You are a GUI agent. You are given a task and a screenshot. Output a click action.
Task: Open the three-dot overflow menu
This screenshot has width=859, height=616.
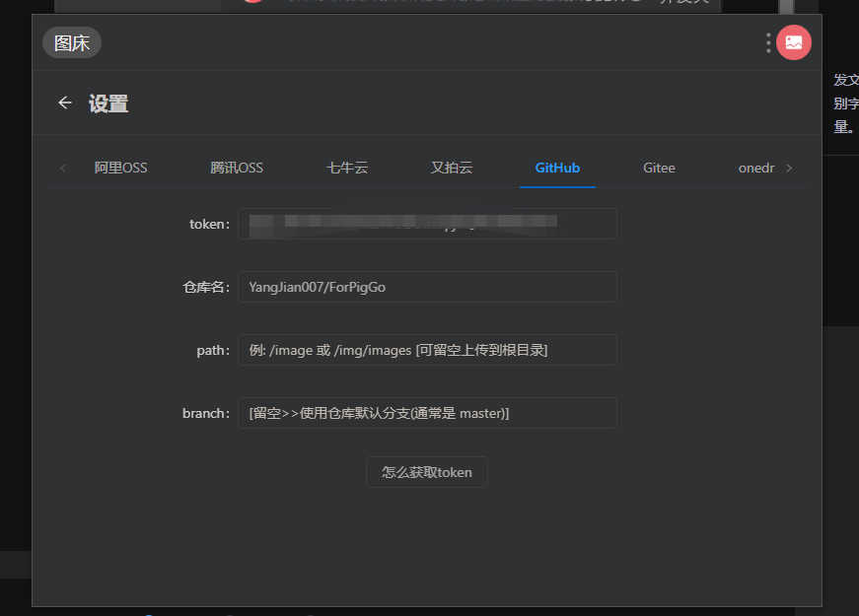tap(766, 41)
